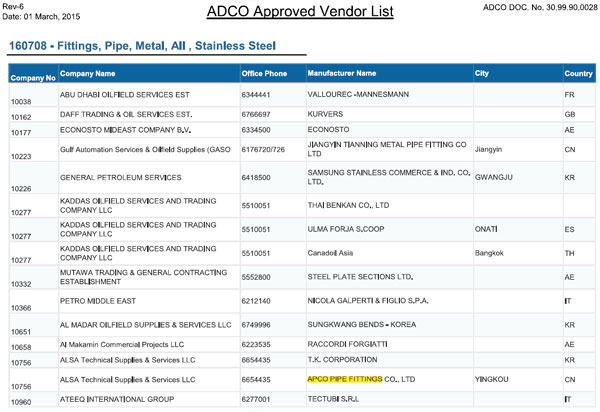Click company number 10162

point(21,117)
